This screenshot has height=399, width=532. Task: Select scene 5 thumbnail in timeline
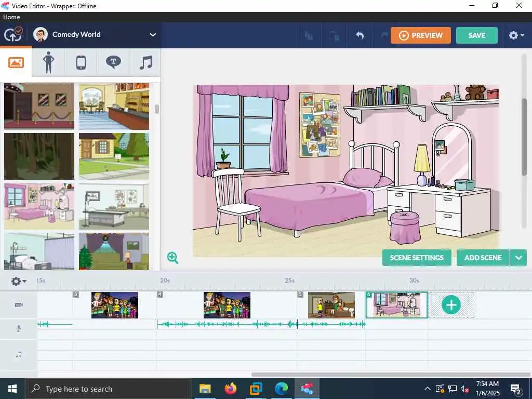pyautogui.click(x=331, y=305)
